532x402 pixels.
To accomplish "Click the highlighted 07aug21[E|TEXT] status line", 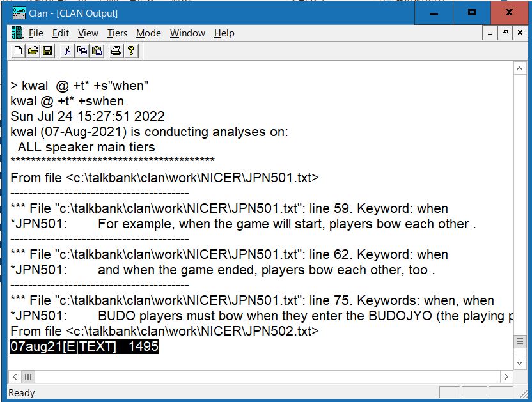I will click(x=84, y=347).
